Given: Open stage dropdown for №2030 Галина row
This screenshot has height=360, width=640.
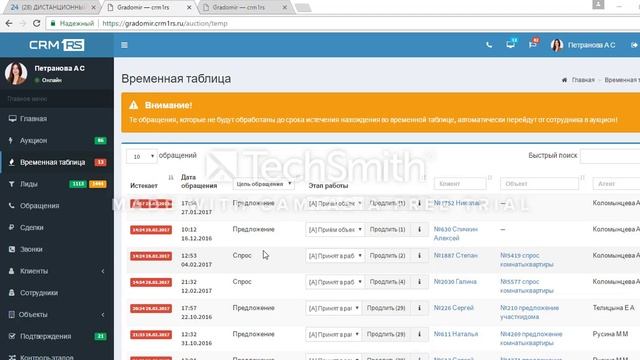Looking at the screenshot, I should pos(335,282).
